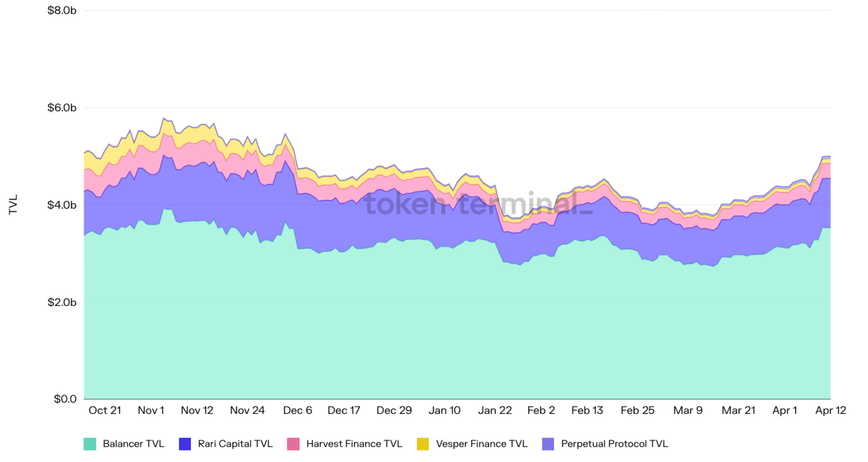Select the Jan 22 x-axis date label
The height and width of the screenshot is (462, 868).
pos(495,410)
